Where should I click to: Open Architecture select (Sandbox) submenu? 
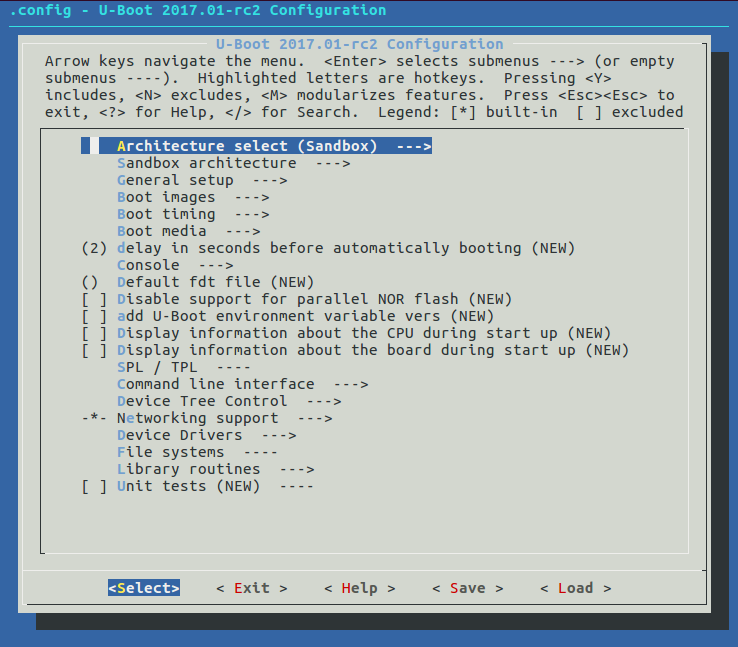tap(257, 146)
